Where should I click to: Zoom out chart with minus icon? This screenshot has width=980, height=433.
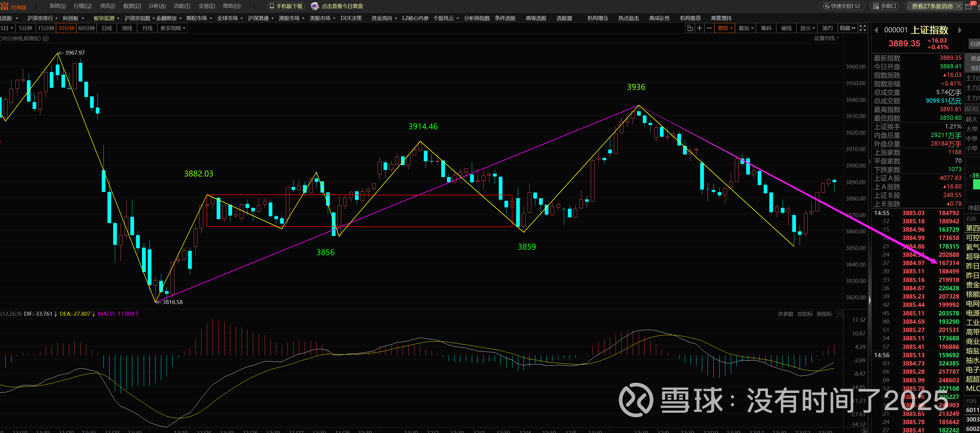click(709, 28)
